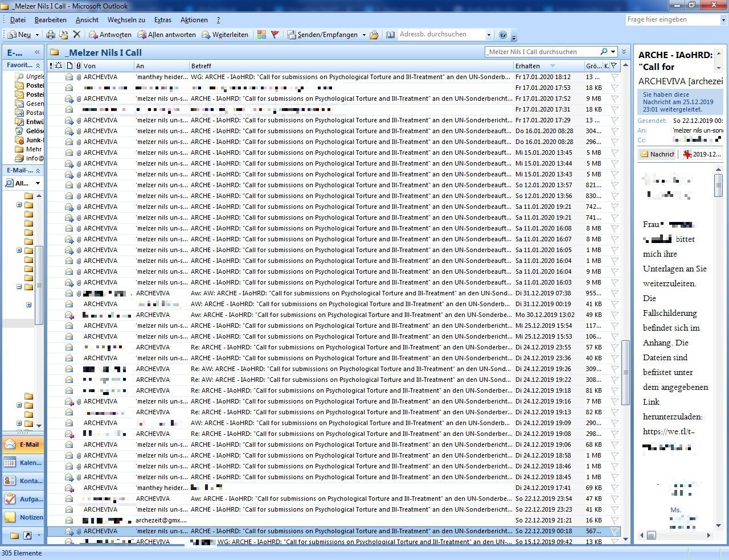This screenshot has width=729, height=560.
Task: Click the red follow-up flag icon
Action: 275,35
